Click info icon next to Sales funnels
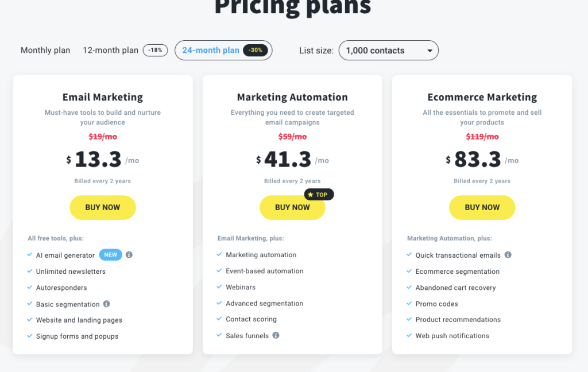This screenshot has height=372, width=588. 276,335
